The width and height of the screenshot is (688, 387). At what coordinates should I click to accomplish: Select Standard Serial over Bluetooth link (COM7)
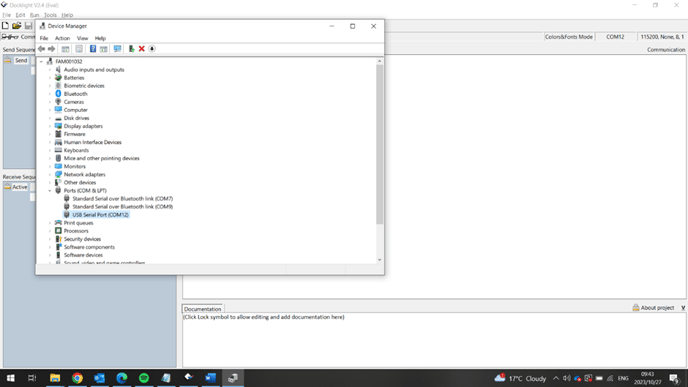click(x=122, y=199)
